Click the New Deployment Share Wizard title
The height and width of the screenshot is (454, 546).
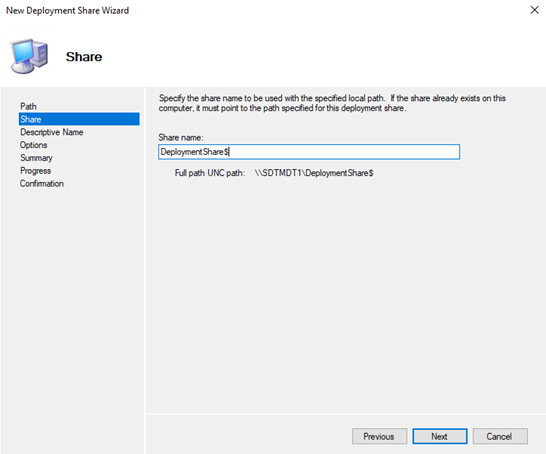[x=68, y=10]
